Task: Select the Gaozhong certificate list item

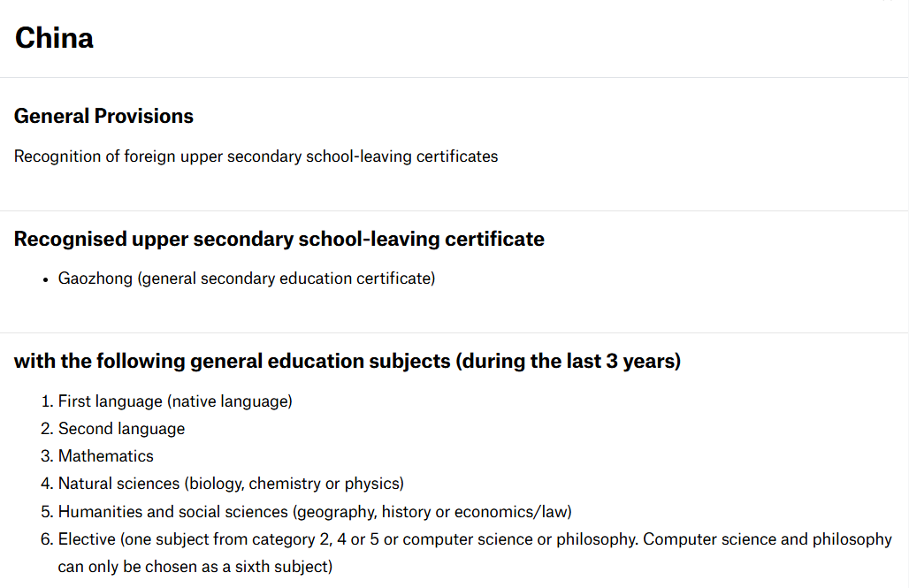Action: click(247, 279)
